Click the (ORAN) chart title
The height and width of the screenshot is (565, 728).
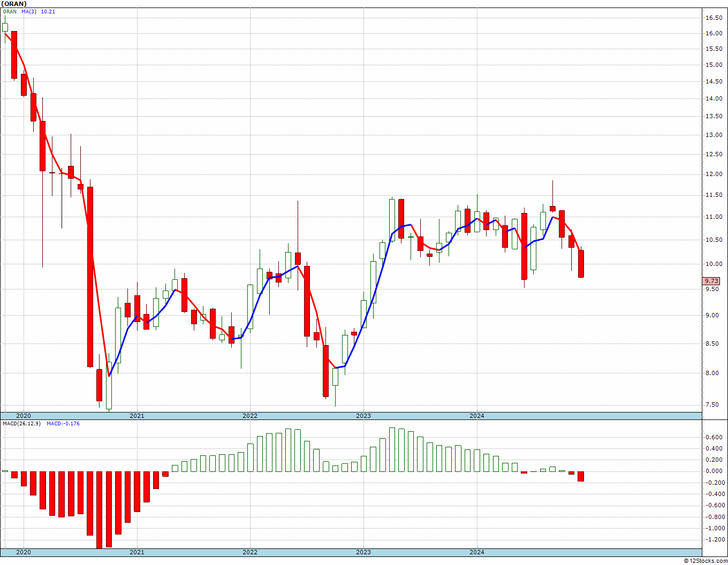13,4
